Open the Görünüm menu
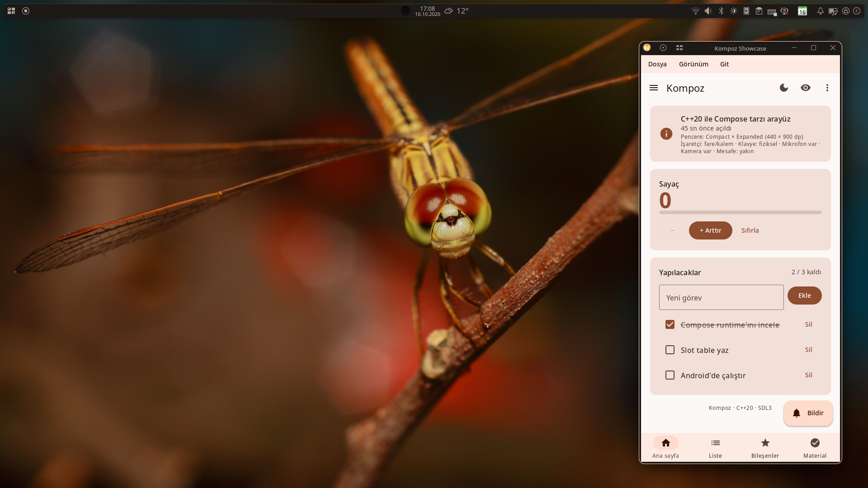This screenshot has height=488, width=868. (x=693, y=64)
